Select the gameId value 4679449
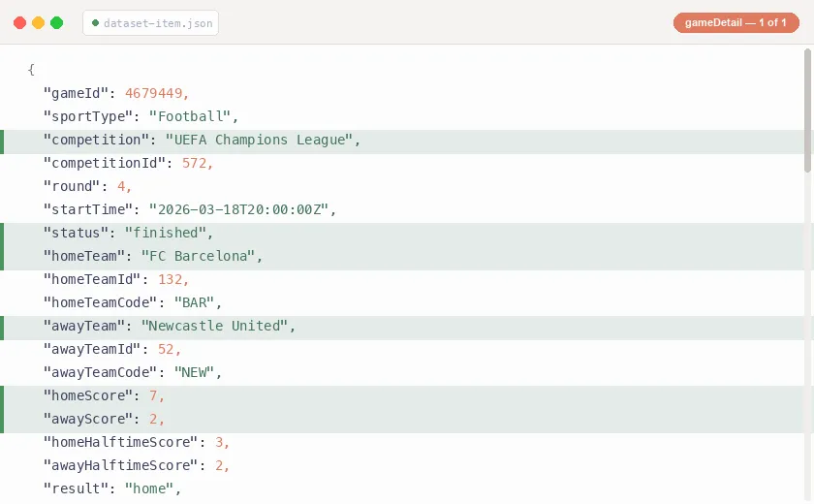 click(156, 93)
